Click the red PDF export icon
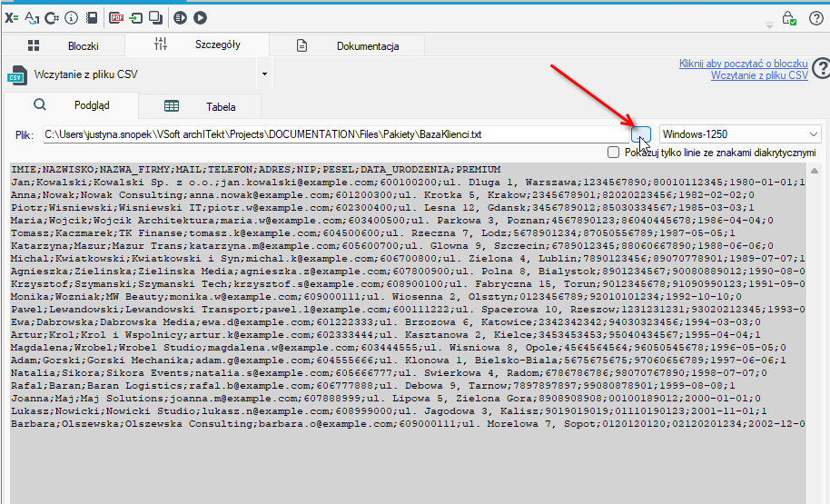The height and width of the screenshot is (504, 830). (116, 18)
